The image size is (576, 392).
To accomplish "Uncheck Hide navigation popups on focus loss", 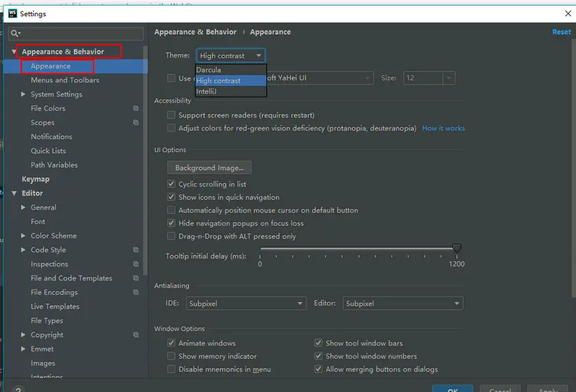I will tap(171, 223).
